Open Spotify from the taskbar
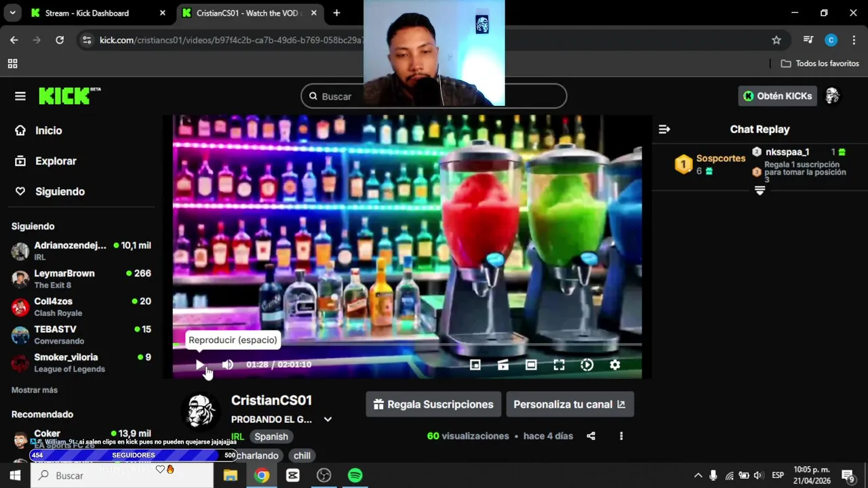The height and width of the screenshot is (488, 868). pos(355,476)
